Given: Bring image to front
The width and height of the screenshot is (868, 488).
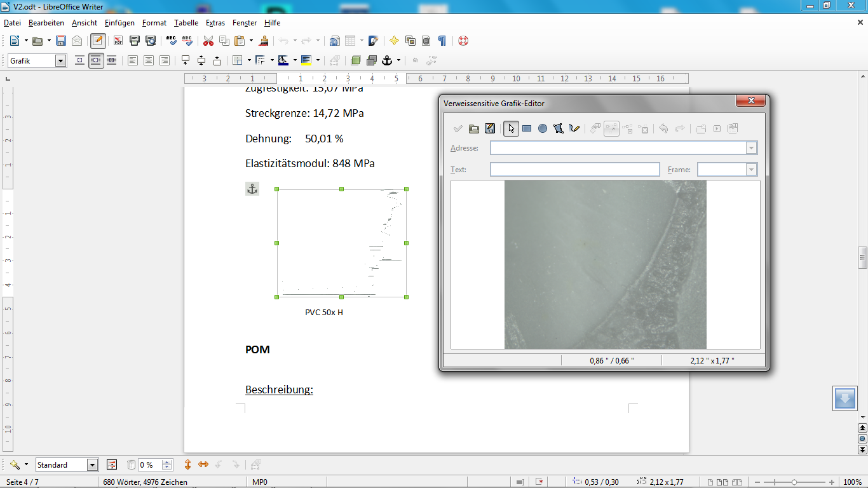Looking at the screenshot, I should pos(356,61).
